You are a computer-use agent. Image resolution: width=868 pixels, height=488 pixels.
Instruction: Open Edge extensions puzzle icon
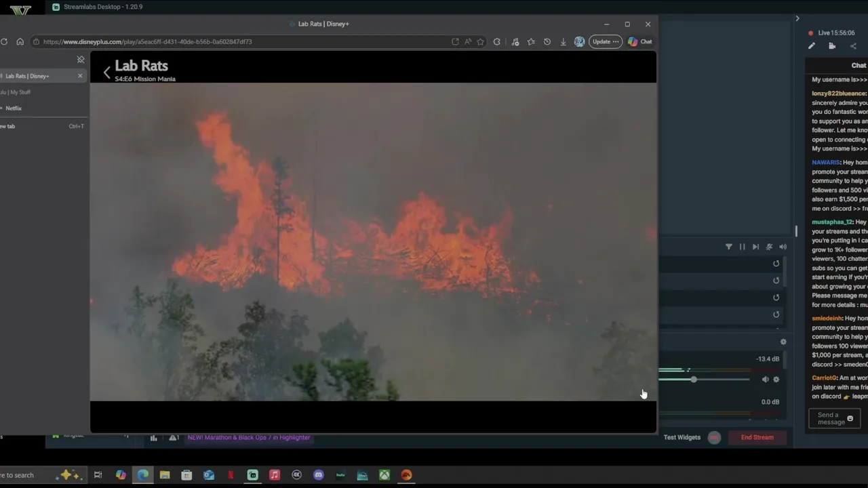click(x=497, y=41)
